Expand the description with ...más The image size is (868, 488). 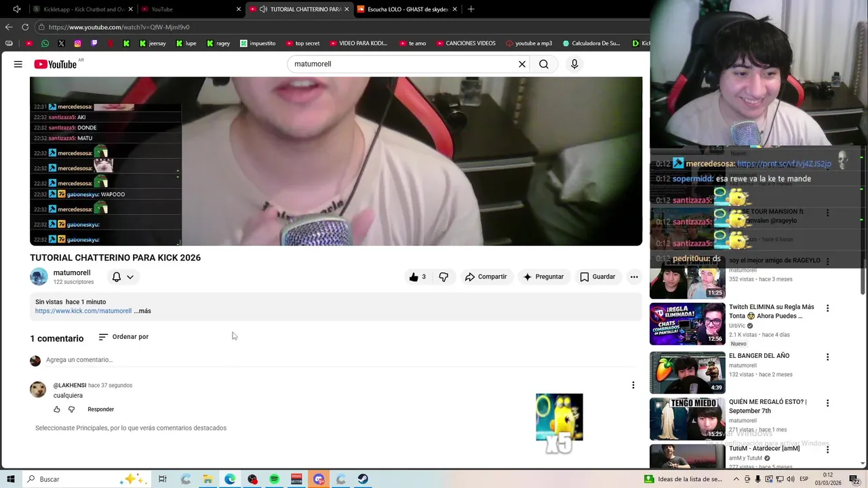pos(142,311)
